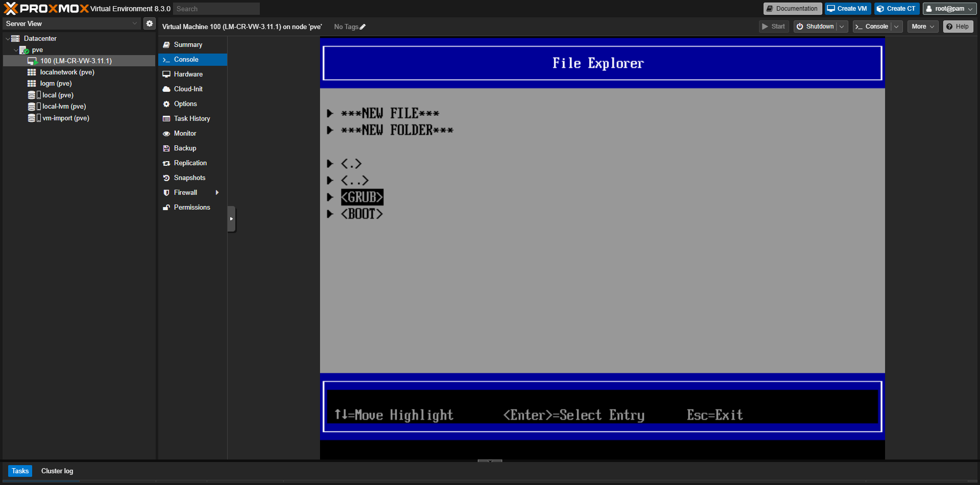This screenshot has width=980, height=485.
Task: Open the Shutdown dropdown arrow
Action: pos(842,26)
